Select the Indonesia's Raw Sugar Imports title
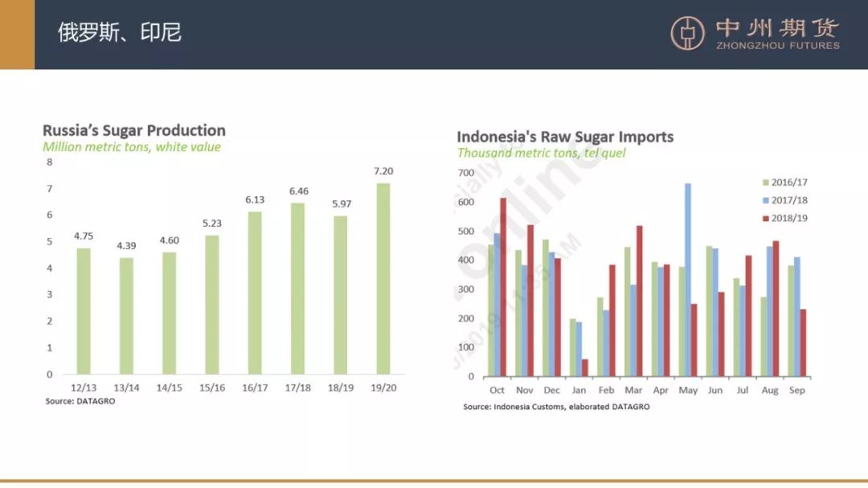This screenshot has width=868, height=488. [565, 137]
